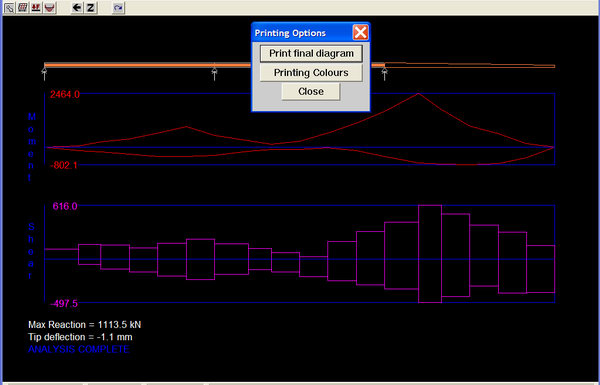This screenshot has height=385, width=600.
Task: Click the red bending moment diagram icon
Action: click(49, 7)
